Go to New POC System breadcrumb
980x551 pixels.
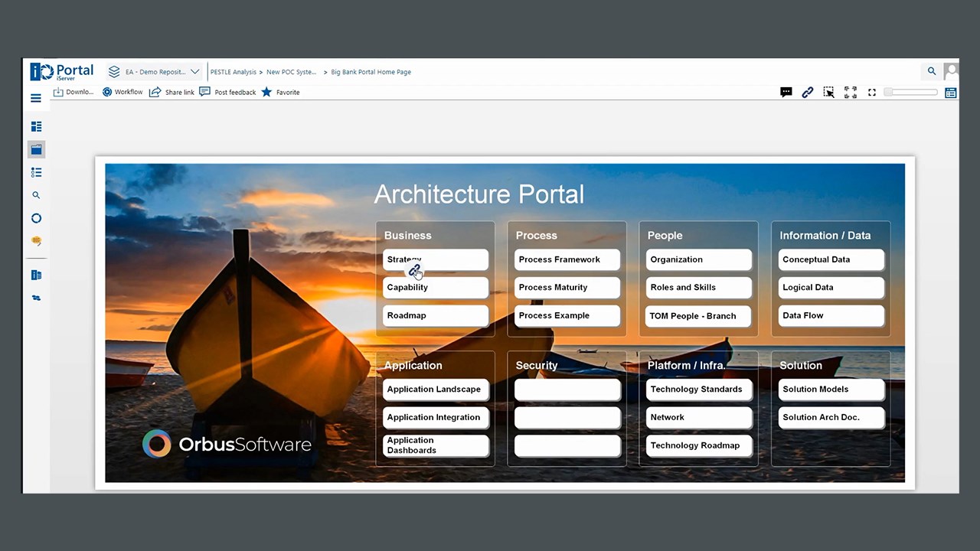(x=291, y=72)
